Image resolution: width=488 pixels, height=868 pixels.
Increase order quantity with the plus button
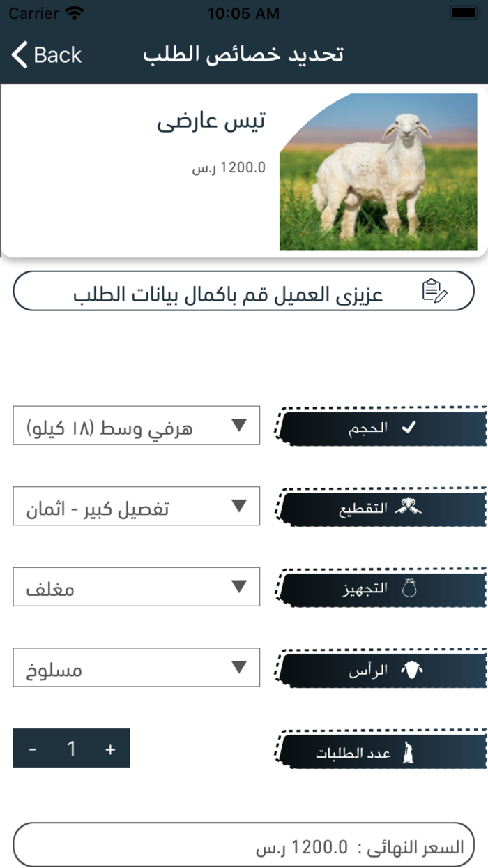pos(108,747)
